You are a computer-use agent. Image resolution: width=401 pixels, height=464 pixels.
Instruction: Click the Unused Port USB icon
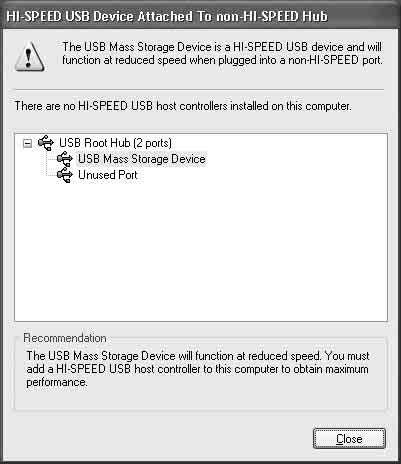pyautogui.click(x=65, y=175)
